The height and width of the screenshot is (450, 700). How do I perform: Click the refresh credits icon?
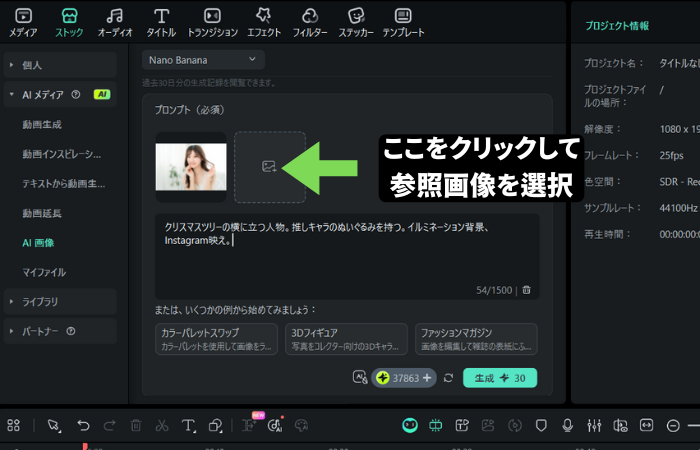tap(449, 378)
